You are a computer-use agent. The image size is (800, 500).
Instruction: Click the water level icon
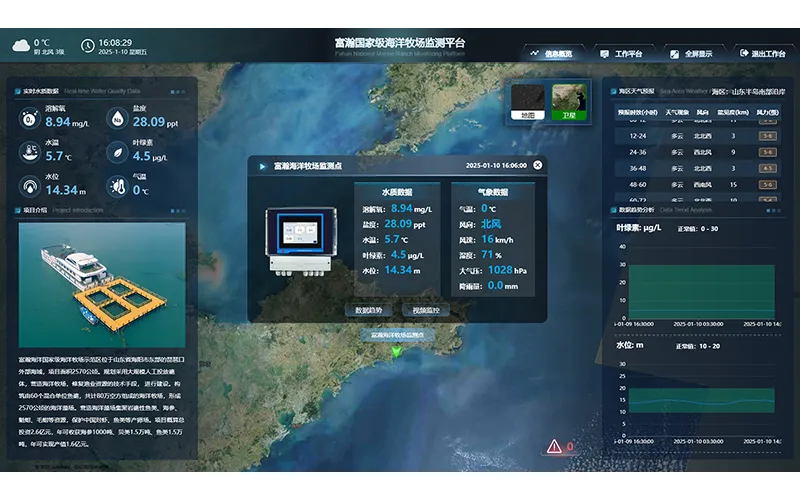click(29, 185)
